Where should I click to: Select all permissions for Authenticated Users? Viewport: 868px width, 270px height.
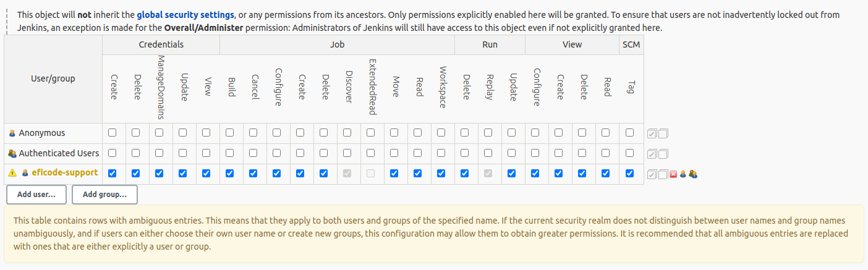652,154
